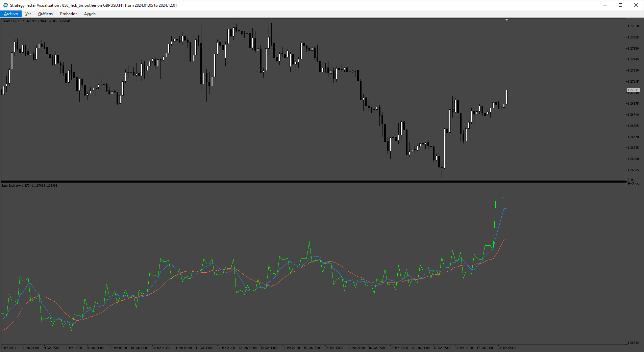Maximize the Strategy Tester window
Screen dimensions: 644x352
pos(620,5)
